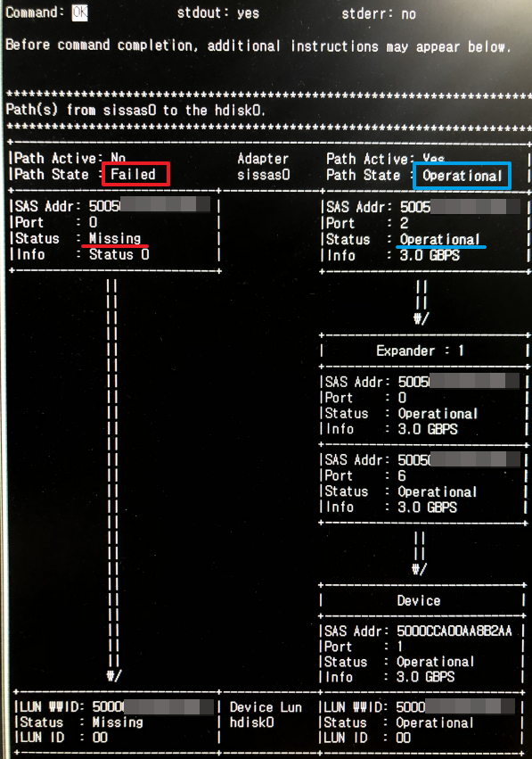Click the 'Operational' path state value
Image resolution: width=532 pixels, height=759 pixels.
tap(462, 176)
